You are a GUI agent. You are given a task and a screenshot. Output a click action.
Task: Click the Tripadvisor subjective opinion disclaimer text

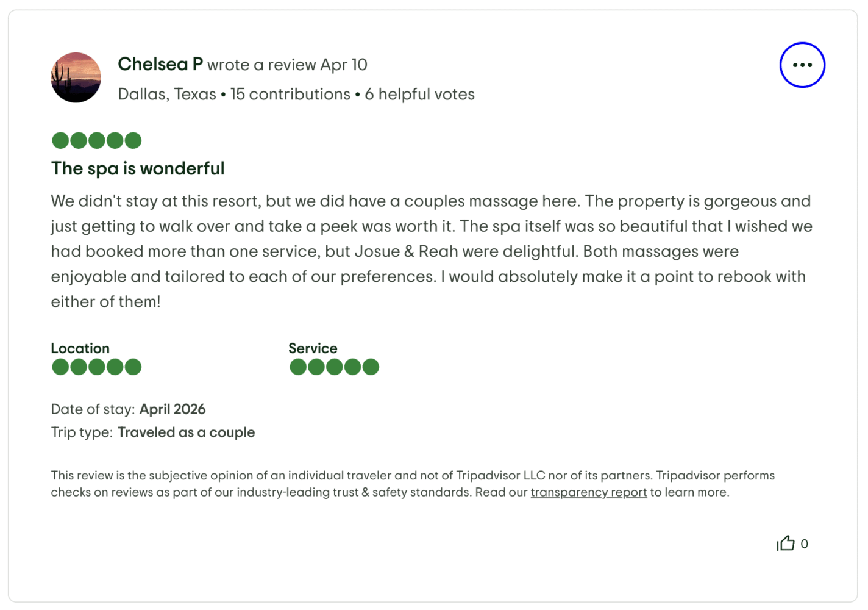tap(412, 476)
